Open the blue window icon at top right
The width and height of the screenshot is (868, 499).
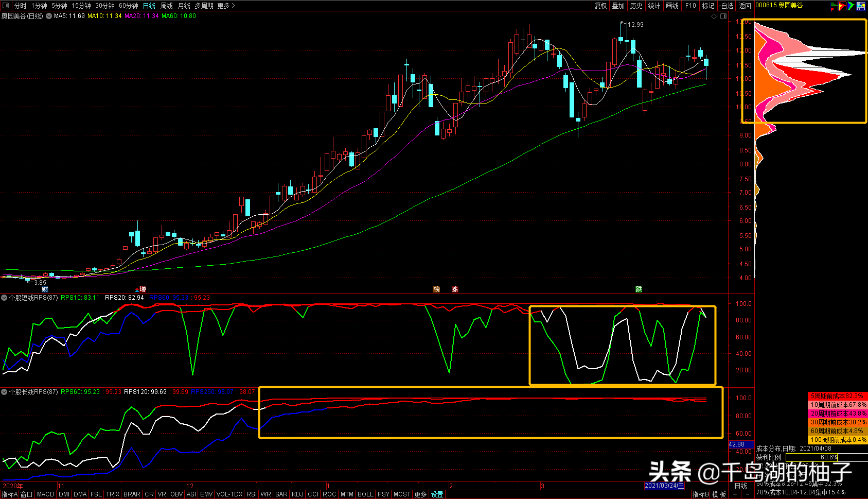coord(861,6)
